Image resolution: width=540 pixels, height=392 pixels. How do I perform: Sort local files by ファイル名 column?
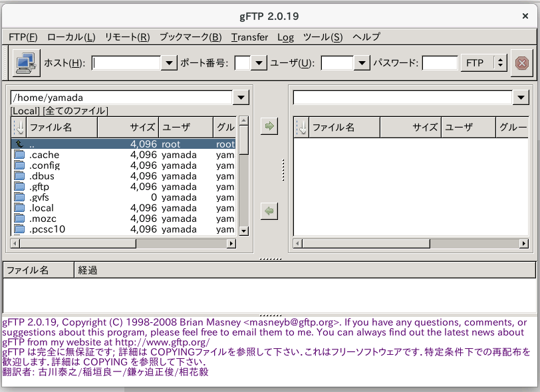click(63, 128)
